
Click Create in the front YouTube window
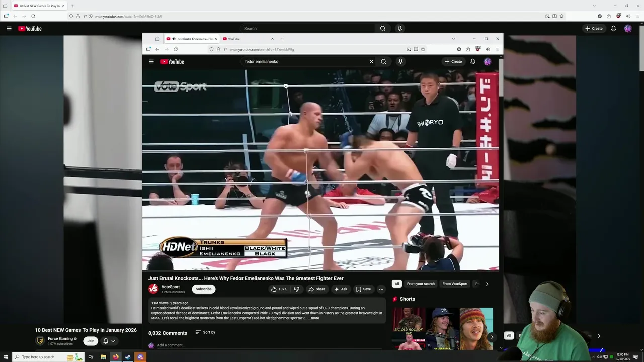click(453, 62)
